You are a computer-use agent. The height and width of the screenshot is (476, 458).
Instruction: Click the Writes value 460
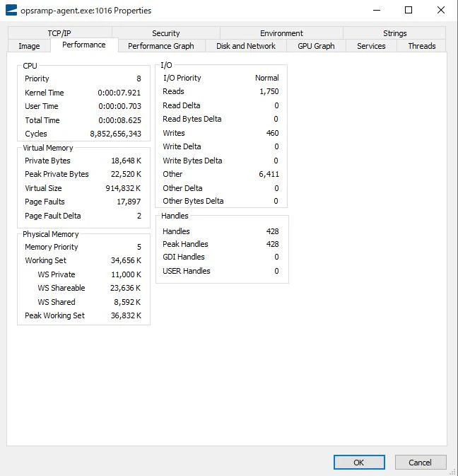272,133
